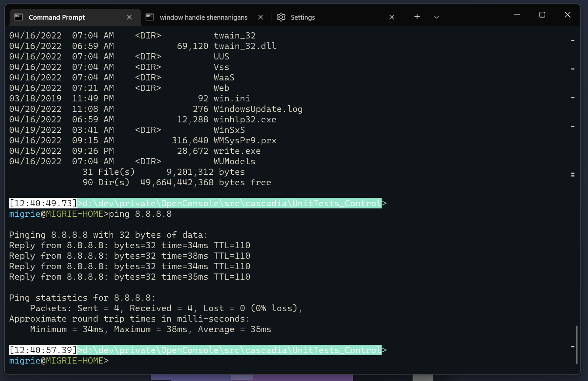This screenshot has width=588, height=381.
Task: Click the '90 Dir(s)' bytes free line
Action: pyautogui.click(x=177, y=182)
